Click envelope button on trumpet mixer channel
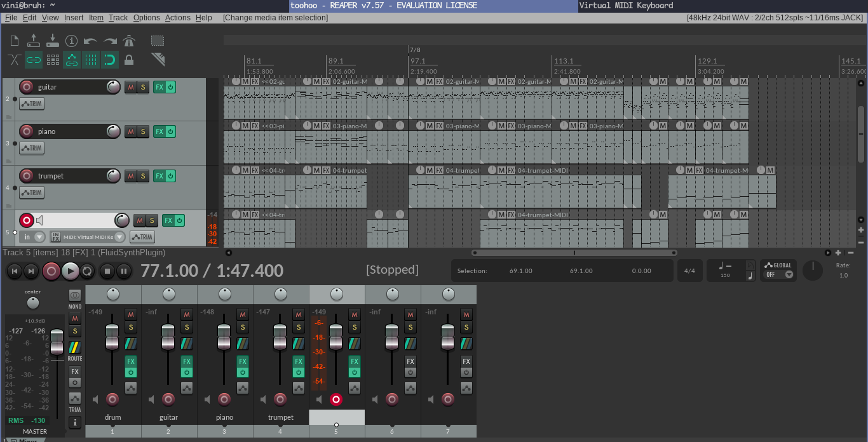Image resolution: width=868 pixels, height=442 pixels. point(299,388)
